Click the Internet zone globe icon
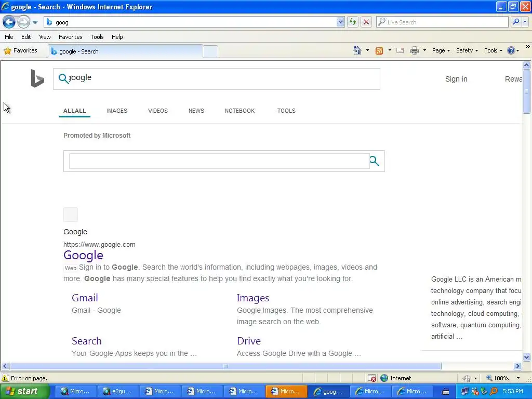 [384, 378]
